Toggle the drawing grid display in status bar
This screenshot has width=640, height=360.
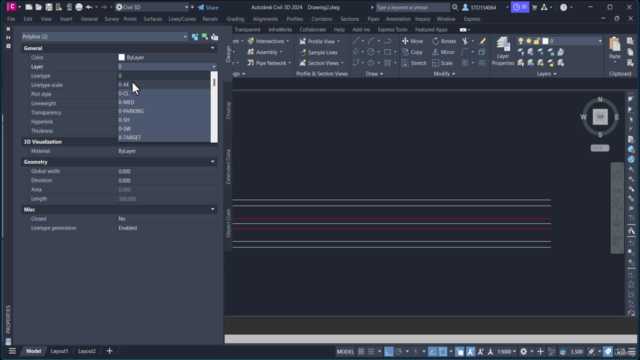[x=361, y=351]
